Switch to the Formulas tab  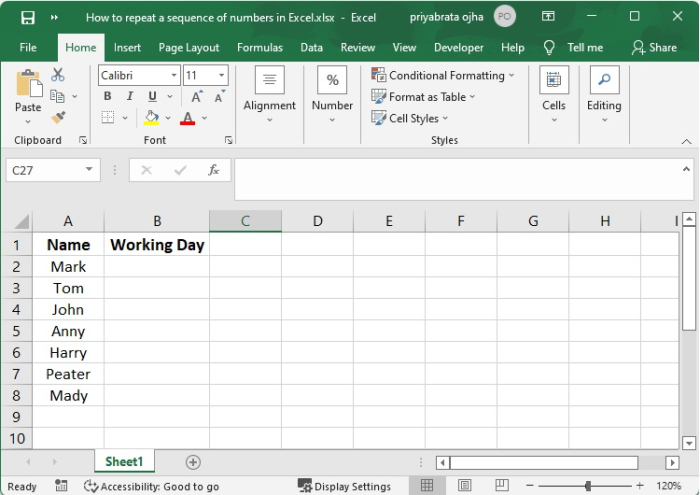coord(260,47)
